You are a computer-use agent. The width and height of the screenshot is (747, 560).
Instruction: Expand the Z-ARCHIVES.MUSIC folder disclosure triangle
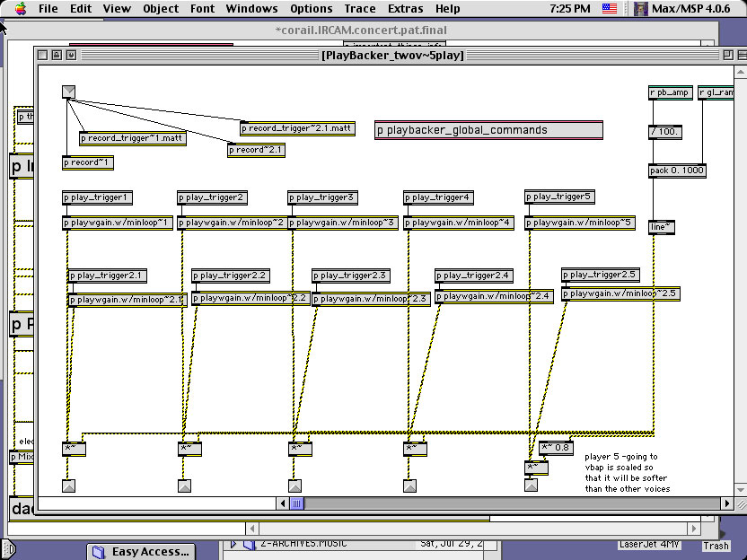233,544
